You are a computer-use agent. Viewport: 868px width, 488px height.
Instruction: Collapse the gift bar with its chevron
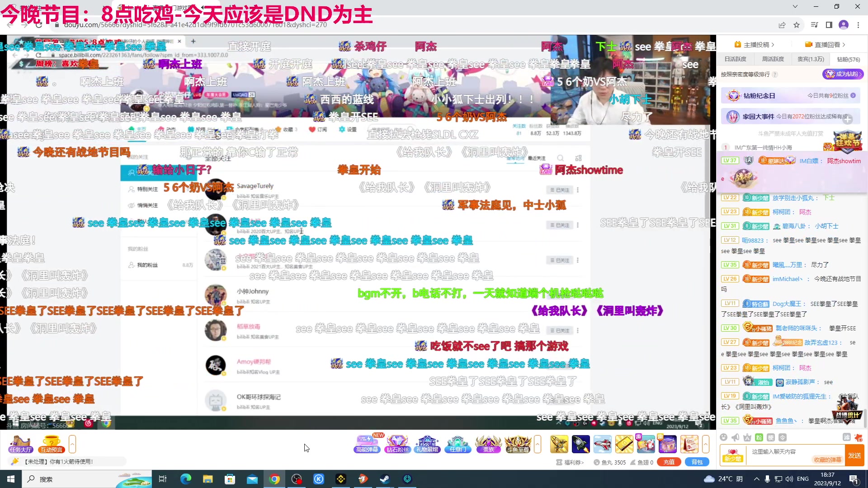pyautogui.click(x=538, y=444)
